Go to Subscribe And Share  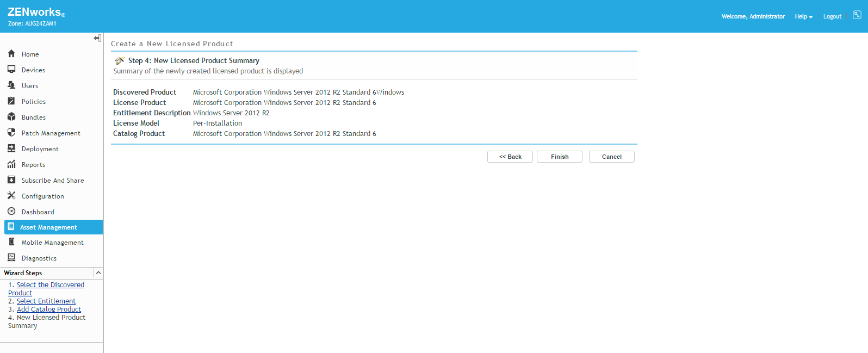(53, 181)
